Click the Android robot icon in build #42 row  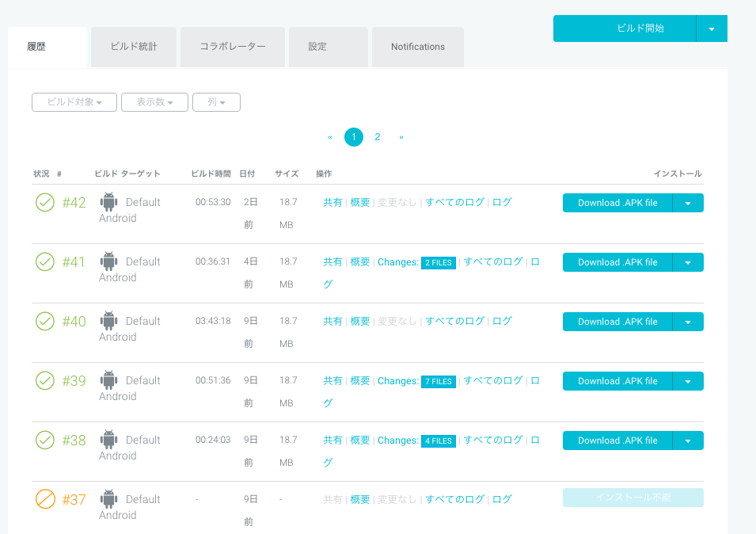(x=109, y=202)
